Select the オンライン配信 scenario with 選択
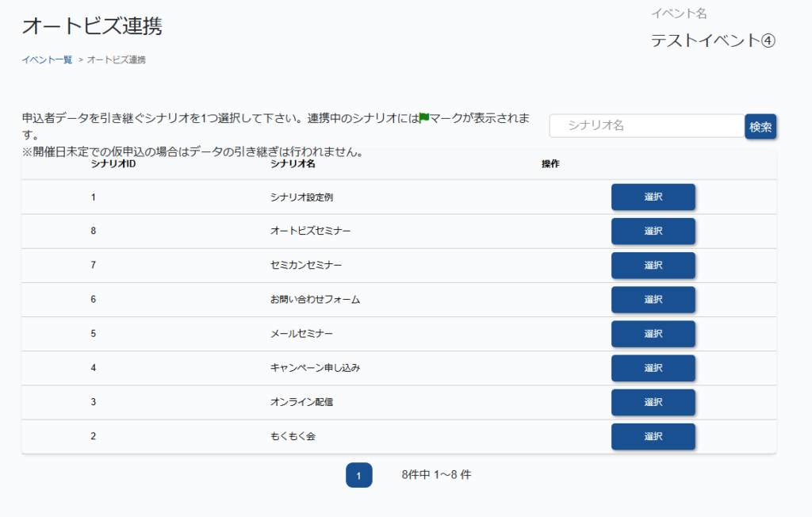812x517 pixels. [653, 402]
